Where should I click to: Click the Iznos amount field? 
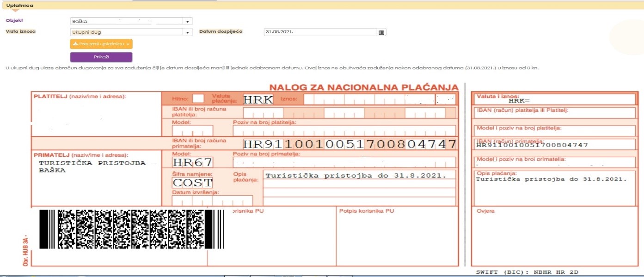(380, 99)
